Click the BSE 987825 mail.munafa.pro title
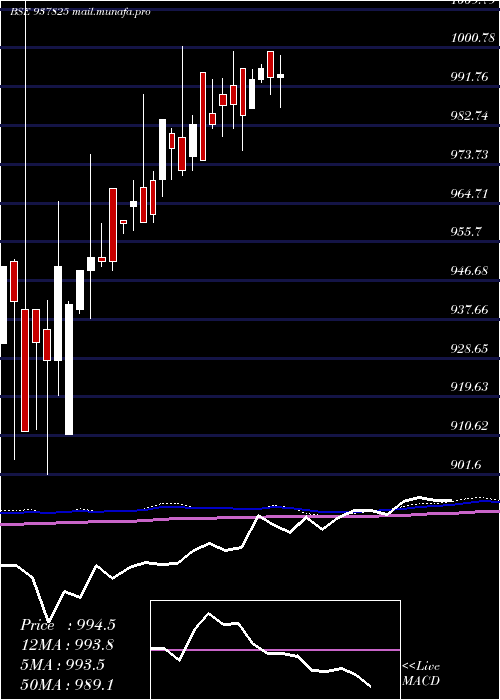This screenshot has width=500, height=700. (x=80, y=12)
